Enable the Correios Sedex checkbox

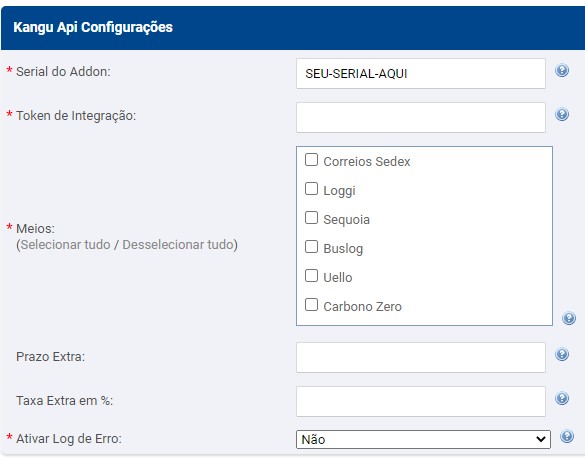pyautogui.click(x=312, y=160)
